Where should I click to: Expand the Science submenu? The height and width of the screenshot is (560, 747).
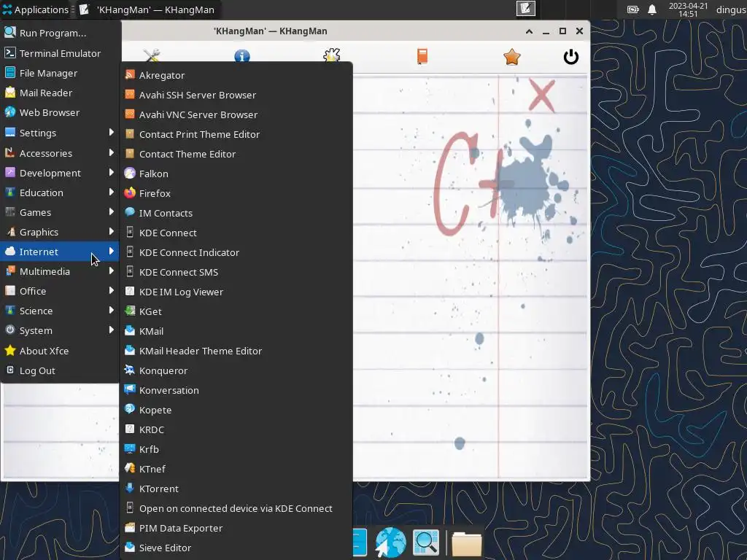click(60, 311)
